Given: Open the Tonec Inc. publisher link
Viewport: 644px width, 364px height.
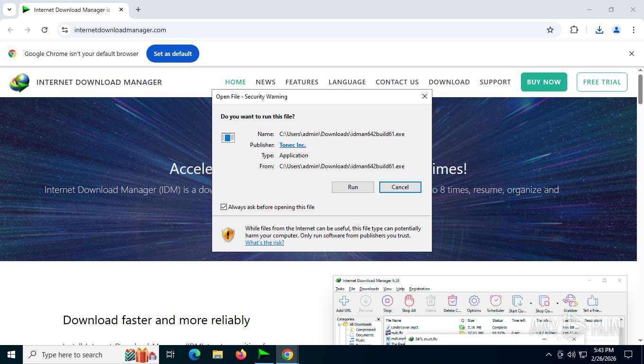Looking at the screenshot, I should (x=293, y=145).
